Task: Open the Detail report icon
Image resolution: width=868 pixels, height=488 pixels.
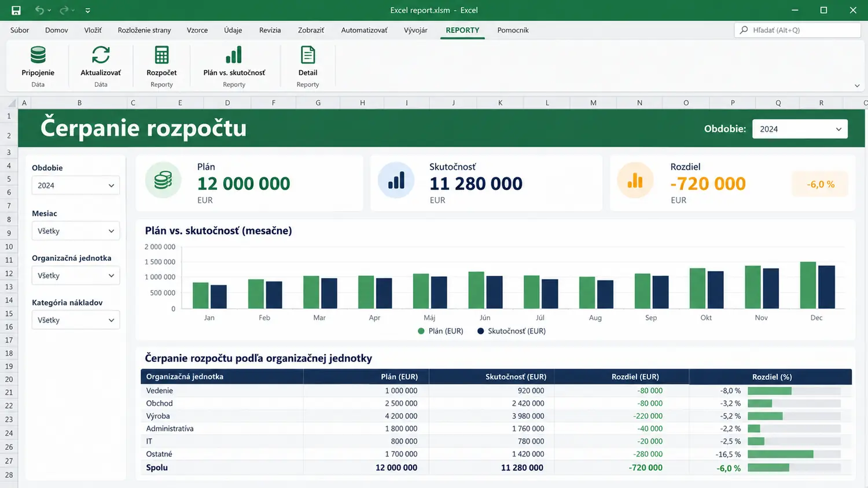Action: (x=308, y=55)
